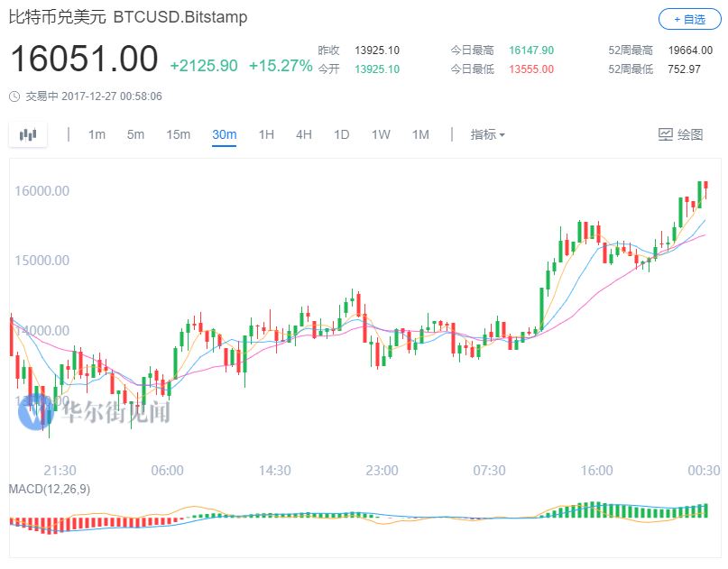Click the candlestick chart type icon
This screenshot has height=569, width=728.
[x=28, y=134]
